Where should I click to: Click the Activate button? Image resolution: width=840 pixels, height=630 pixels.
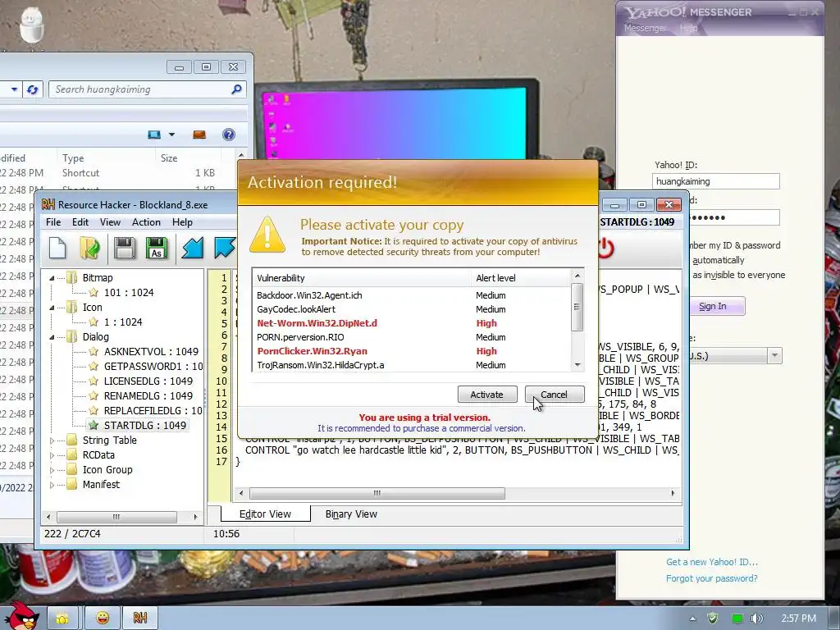487,395
